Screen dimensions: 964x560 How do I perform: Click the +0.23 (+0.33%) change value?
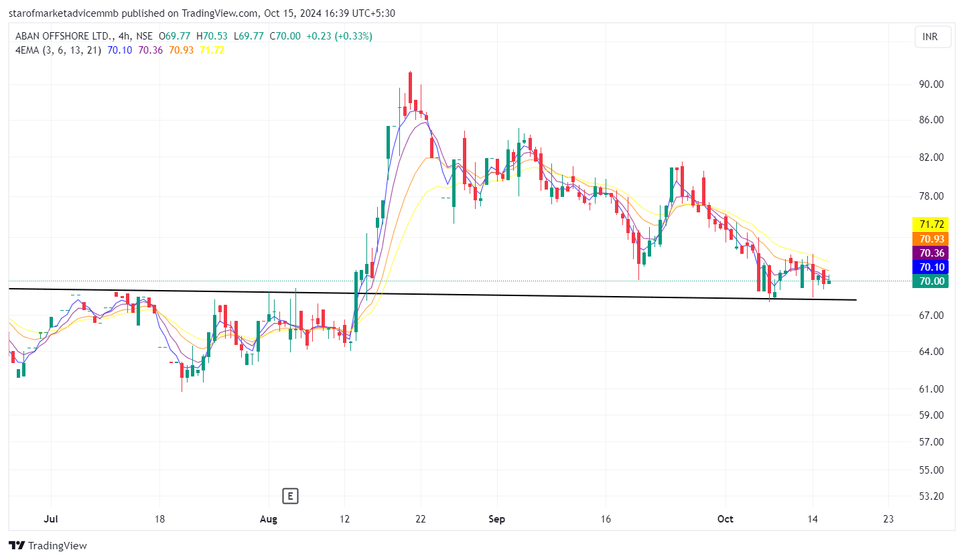tap(340, 36)
